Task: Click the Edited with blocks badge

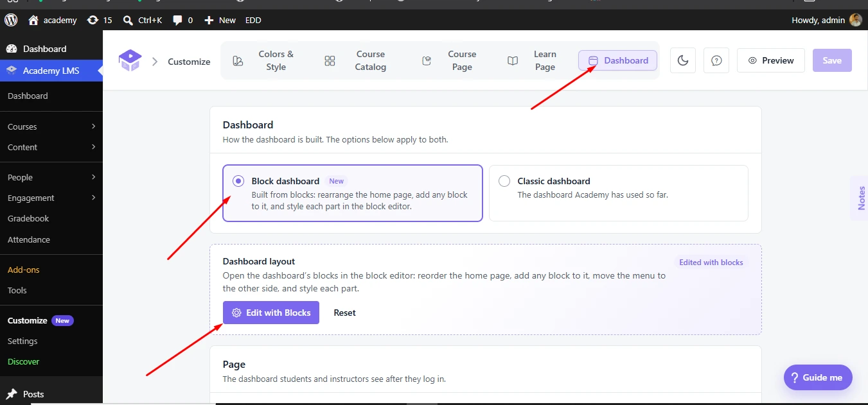Action: (711, 263)
